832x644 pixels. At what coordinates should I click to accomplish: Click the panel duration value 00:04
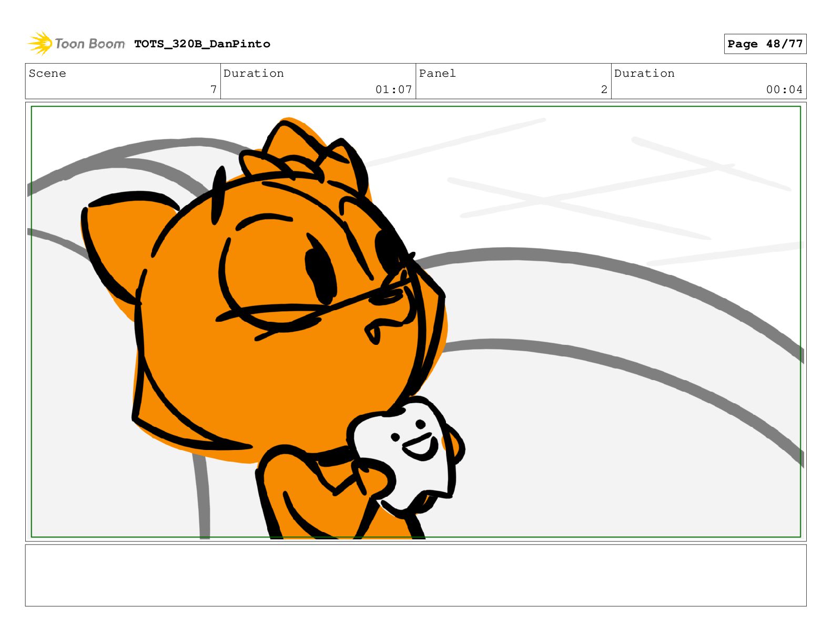784,89
